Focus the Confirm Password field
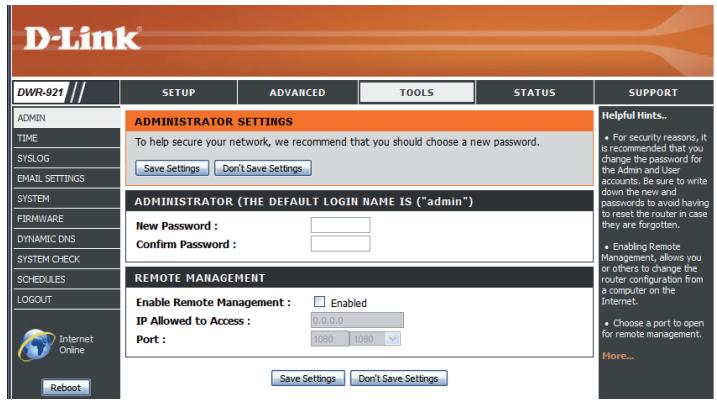 pyautogui.click(x=340, y=244)
